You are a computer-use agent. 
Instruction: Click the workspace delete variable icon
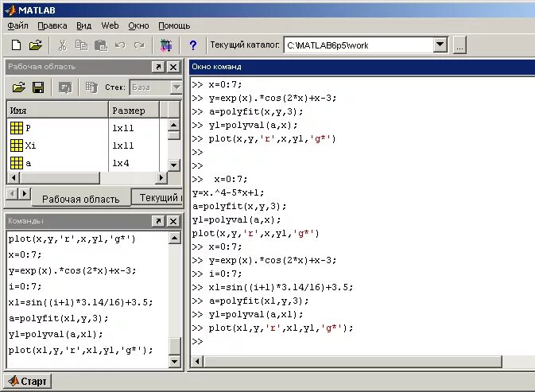[91, 87]
